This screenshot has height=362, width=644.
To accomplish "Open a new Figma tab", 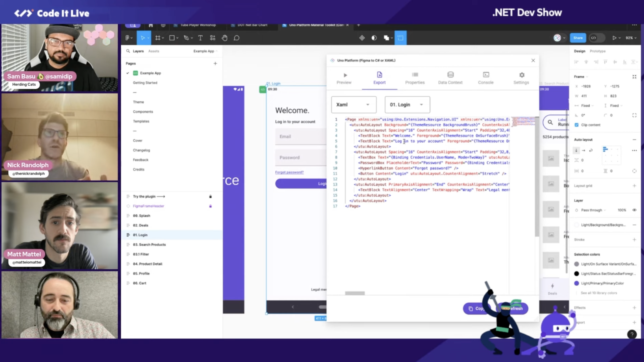I will pos(358,25).
